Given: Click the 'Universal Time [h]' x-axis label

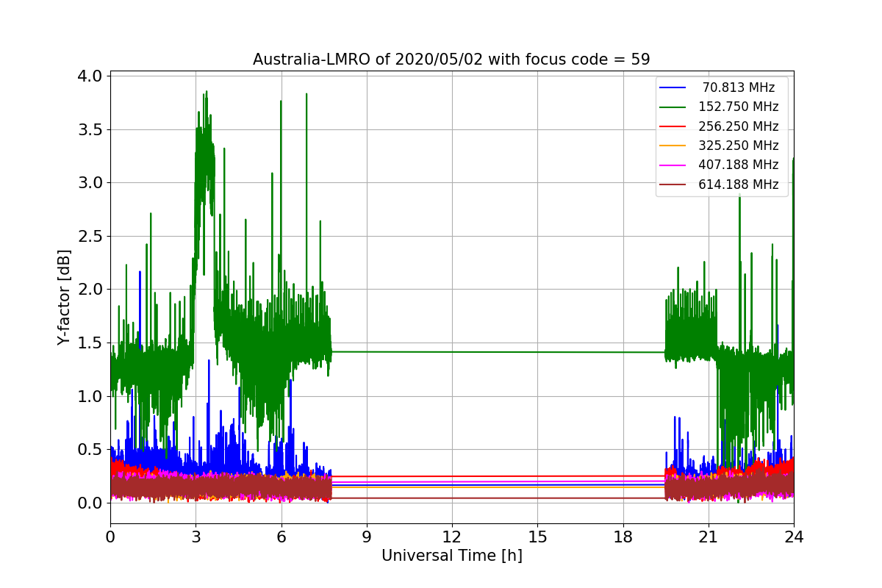Looking at the screenshot, I should point(451,556).
